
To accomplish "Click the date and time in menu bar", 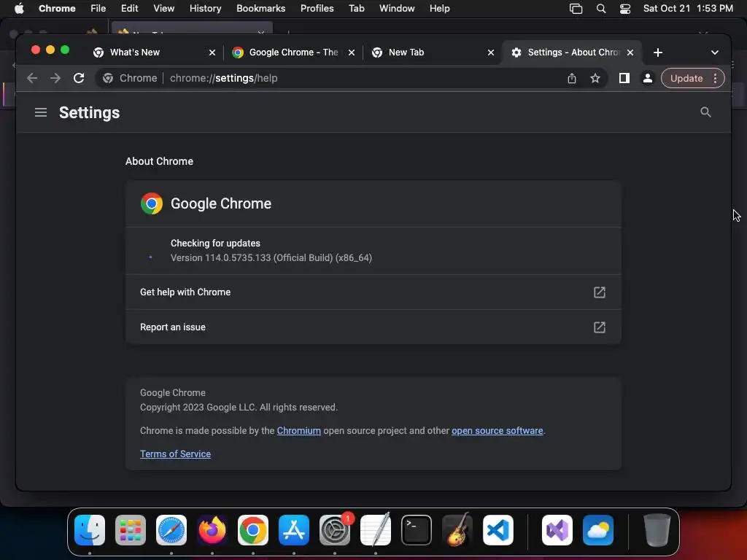I will click(x=688, y=9).
